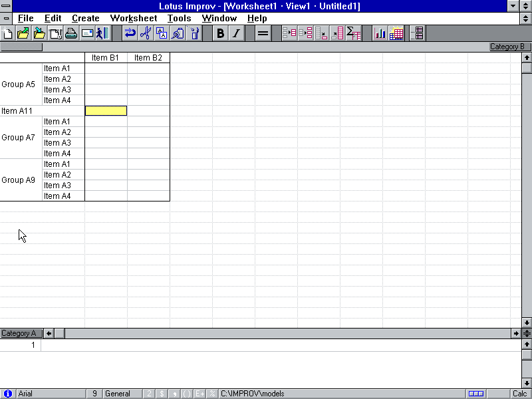This screenshot has width=532, height=399.
Task: Open the Arial font selector in status bar
Action: click(x=51, y=394)
